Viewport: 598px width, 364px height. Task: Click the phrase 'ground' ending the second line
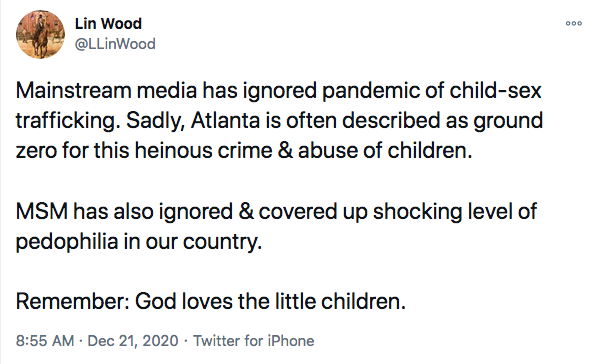point(508,121)
